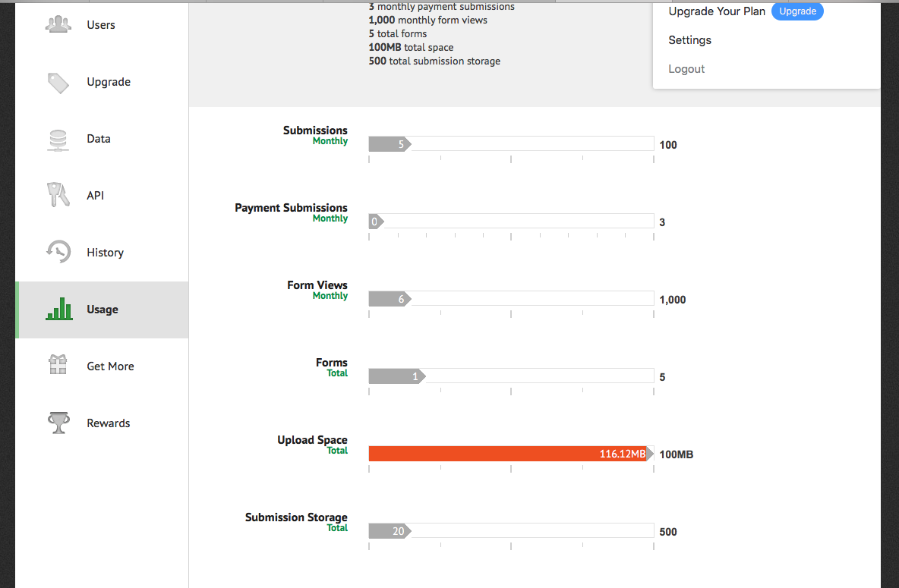Click the Get More gift box icon
The height and width of the screenshot is (588, 899).
[58, 366]
